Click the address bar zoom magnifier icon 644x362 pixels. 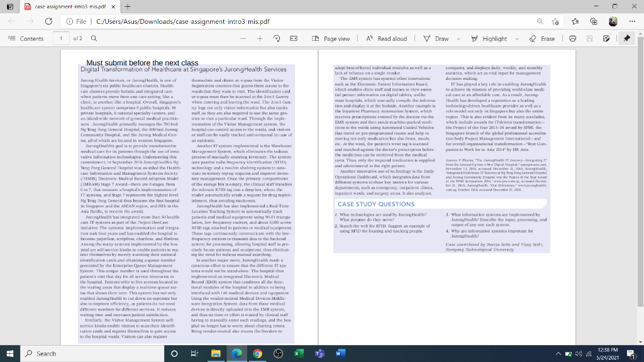pos(540,21)
